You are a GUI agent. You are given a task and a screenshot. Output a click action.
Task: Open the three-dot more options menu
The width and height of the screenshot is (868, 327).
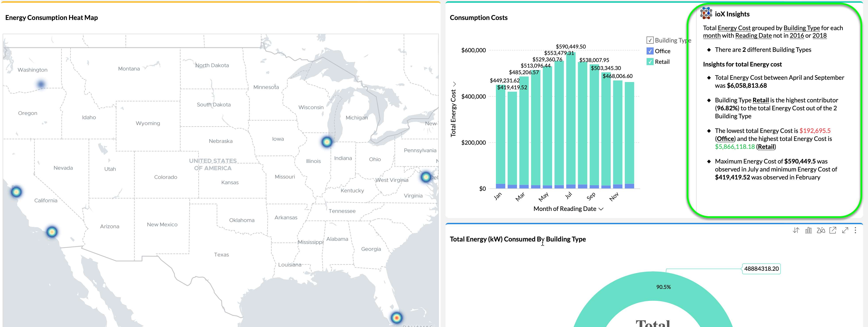pyautogui.click(x=855, y=230)
